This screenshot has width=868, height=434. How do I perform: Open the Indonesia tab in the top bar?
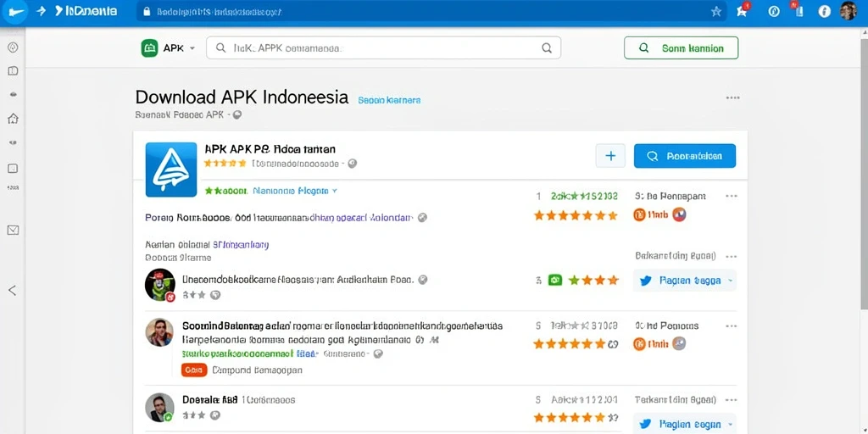point(85,11)
